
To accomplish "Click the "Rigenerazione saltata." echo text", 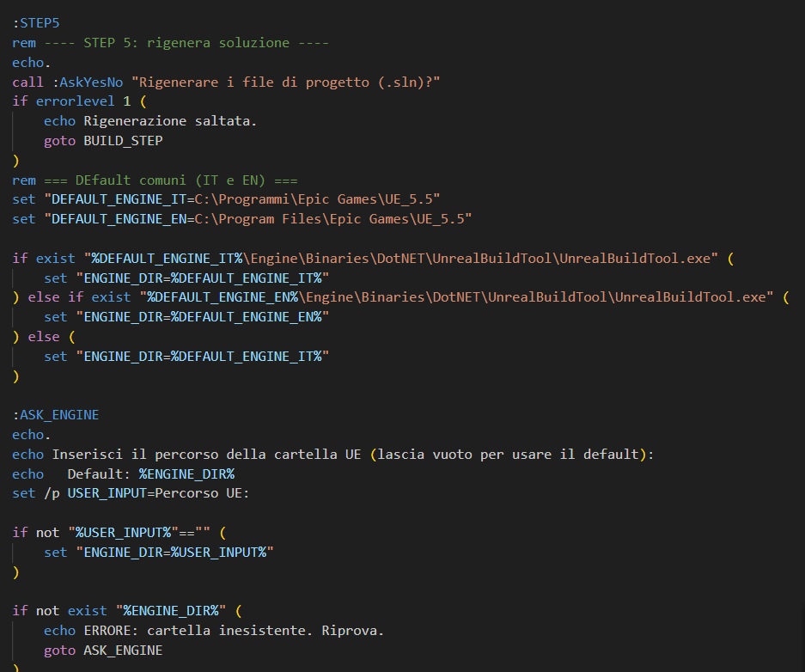I will tap(170, 121).
